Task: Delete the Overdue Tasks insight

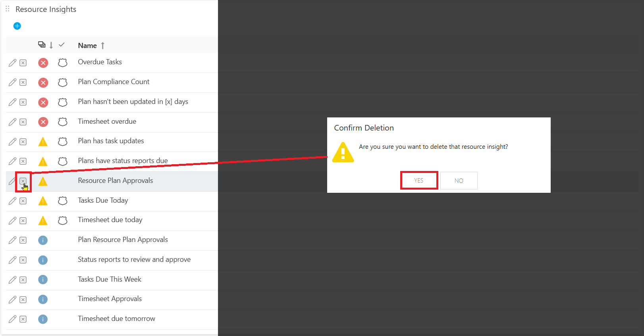Action: click(x=23, y=63)
